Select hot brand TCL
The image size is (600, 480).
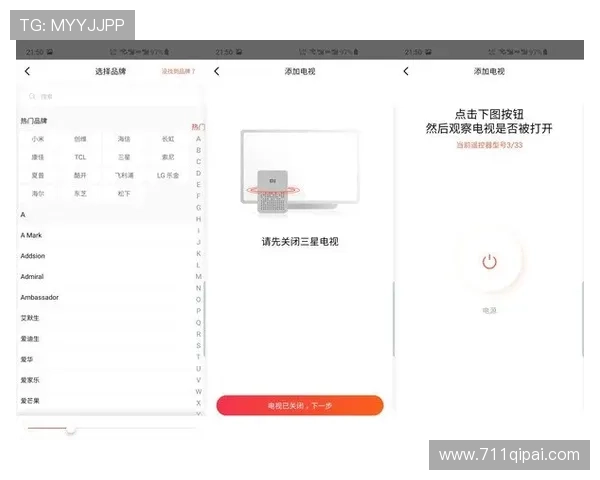click(x=80, y=157)
